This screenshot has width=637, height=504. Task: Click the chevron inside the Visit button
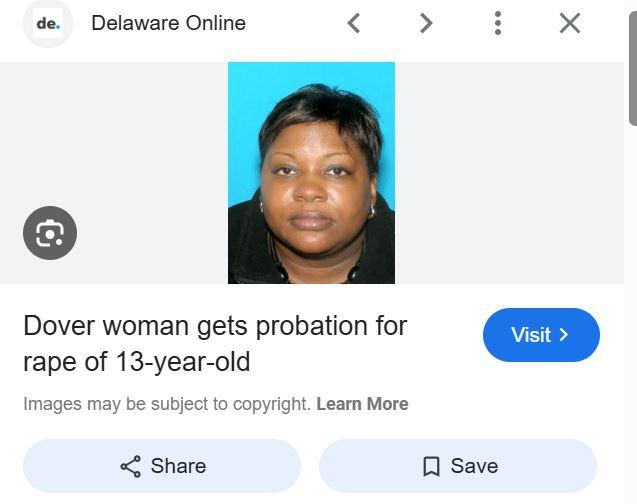tap(563, 335)
